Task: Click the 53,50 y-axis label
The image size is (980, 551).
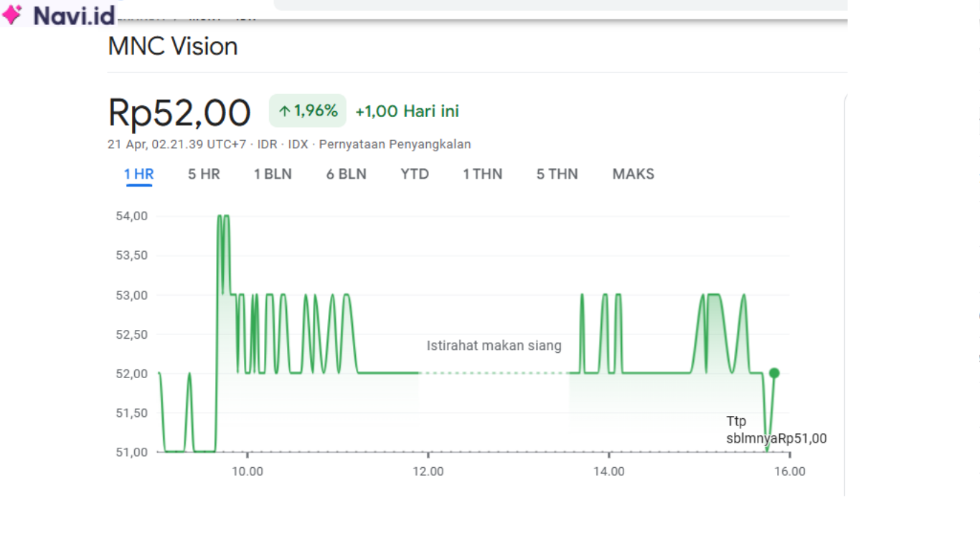Action: pos(131,255)
